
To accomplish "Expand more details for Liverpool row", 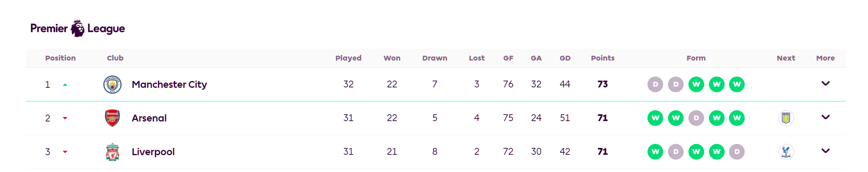I will pyautogui.click(x=825, y=151).
